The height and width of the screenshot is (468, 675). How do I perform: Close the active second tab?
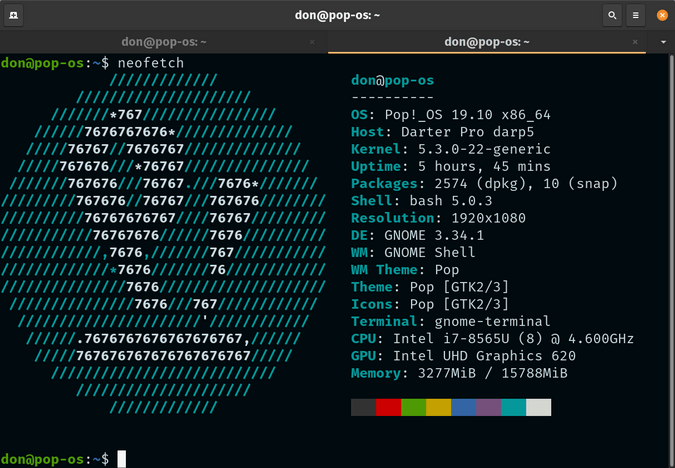point(640,42)
